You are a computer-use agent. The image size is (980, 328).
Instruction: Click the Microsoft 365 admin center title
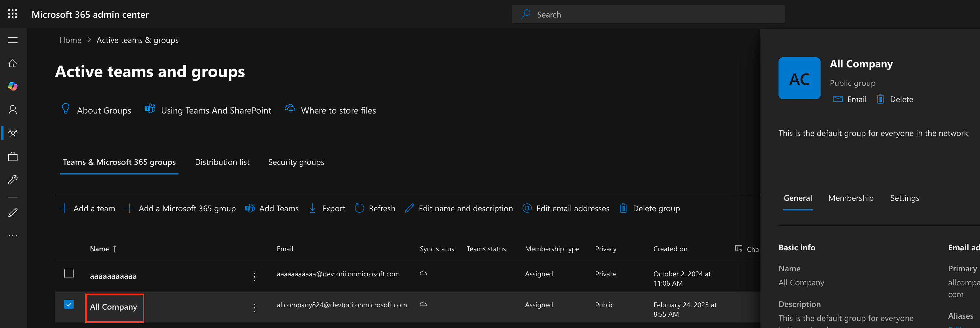(90, 14)
